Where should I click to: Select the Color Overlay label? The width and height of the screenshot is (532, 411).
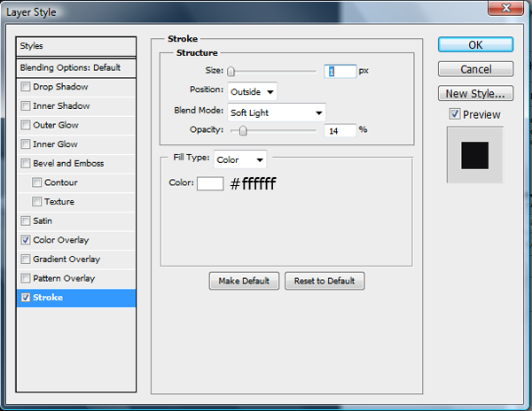(60, 240)
